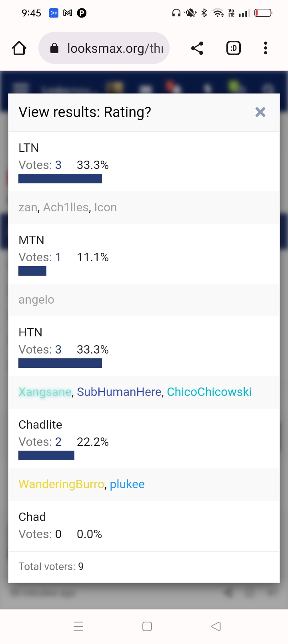Screen dimensions: 288x644
Task: Tap the LTN result progress bar
Action: click(60, 179)
